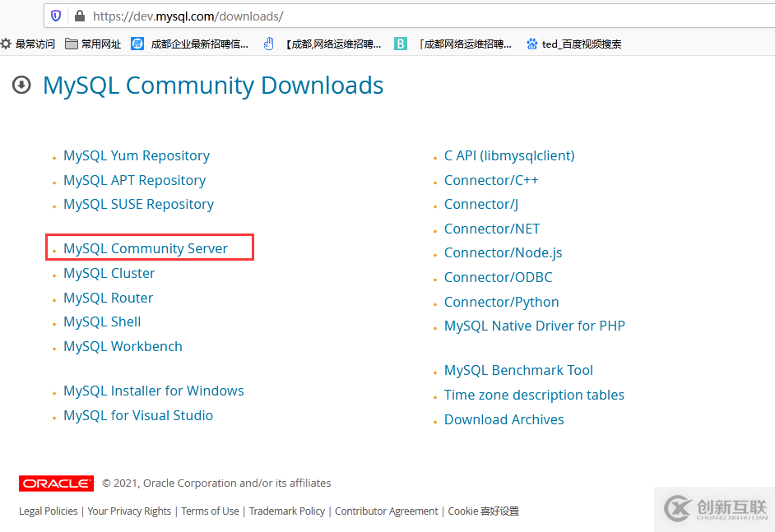775x532 pixels.
Task: Click the download circle icon beside page title
Action: (x=21, y=85)
